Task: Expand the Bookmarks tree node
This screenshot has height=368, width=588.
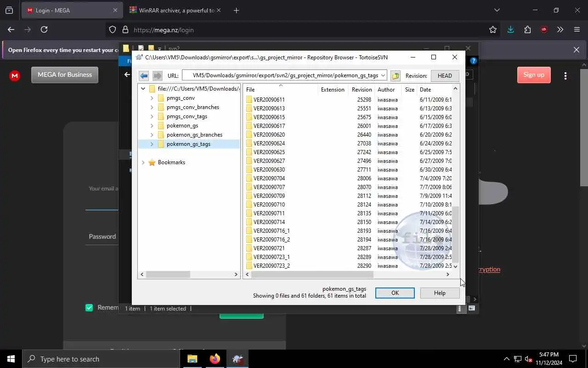Action: (x=143, y=162)
